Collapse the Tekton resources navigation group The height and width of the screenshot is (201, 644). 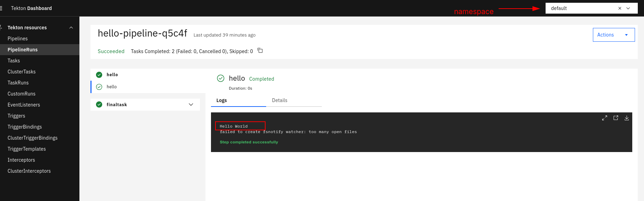click(71, 28)
